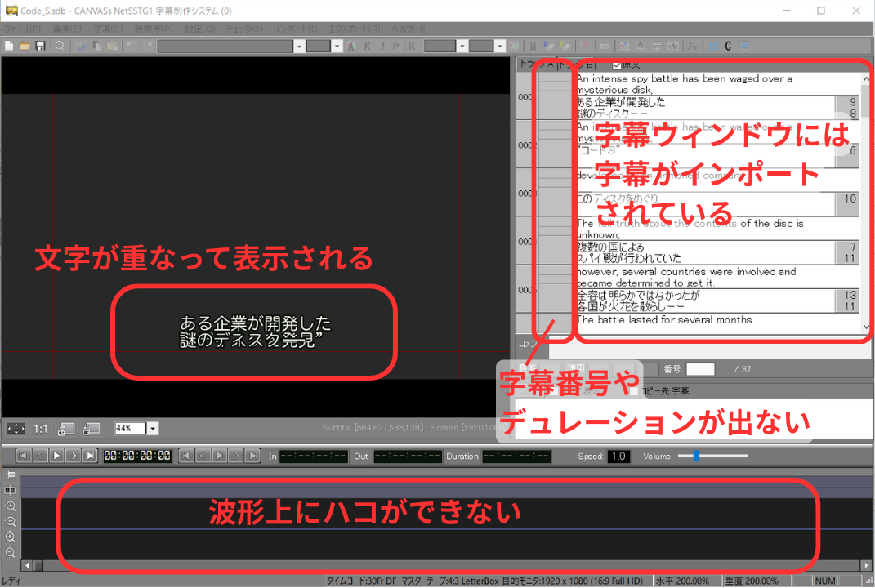Click the dotted P toolbar icon
Viewport: 875px width, 588px height.
(396, 46)
